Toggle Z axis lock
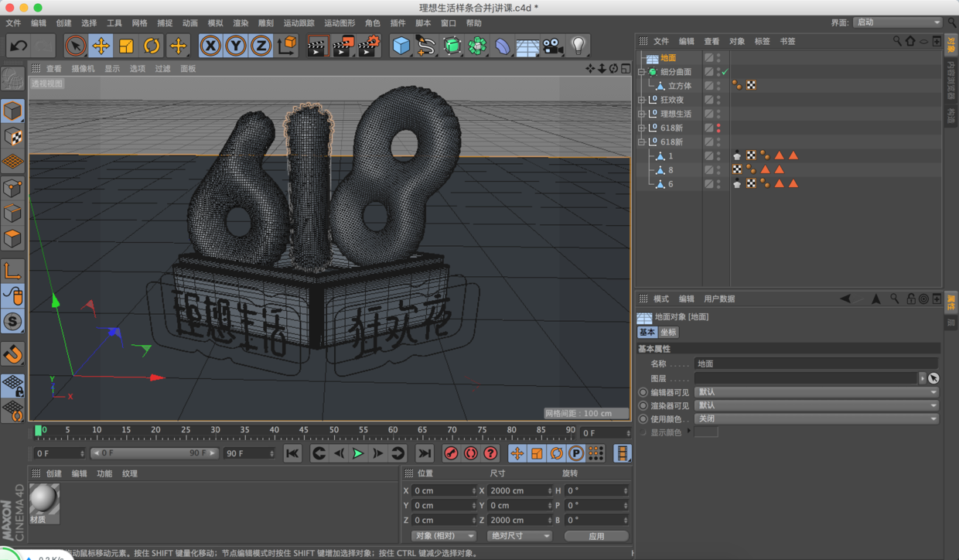This screenshot has width=959, height=560. pos(261,46)
